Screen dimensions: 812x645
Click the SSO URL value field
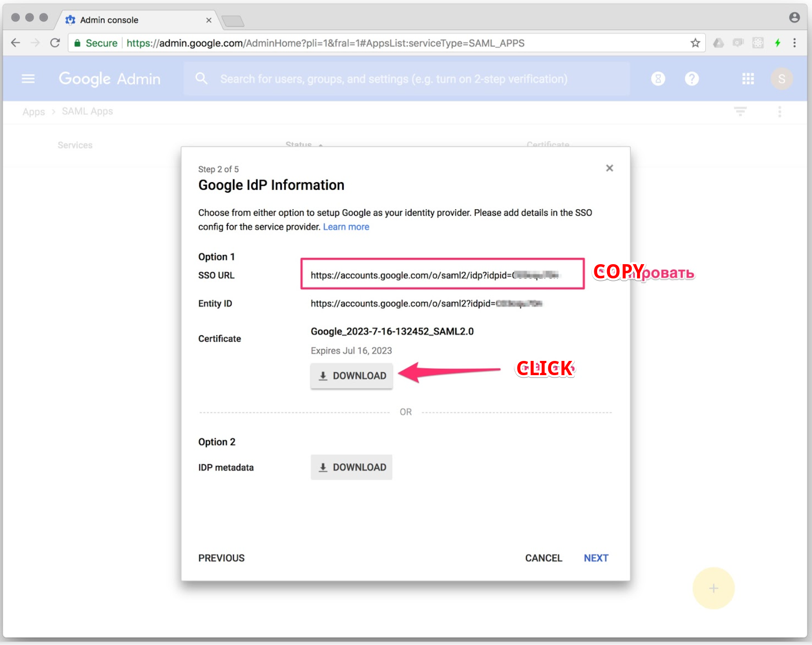pyautogui.click(x=443, y=274)
